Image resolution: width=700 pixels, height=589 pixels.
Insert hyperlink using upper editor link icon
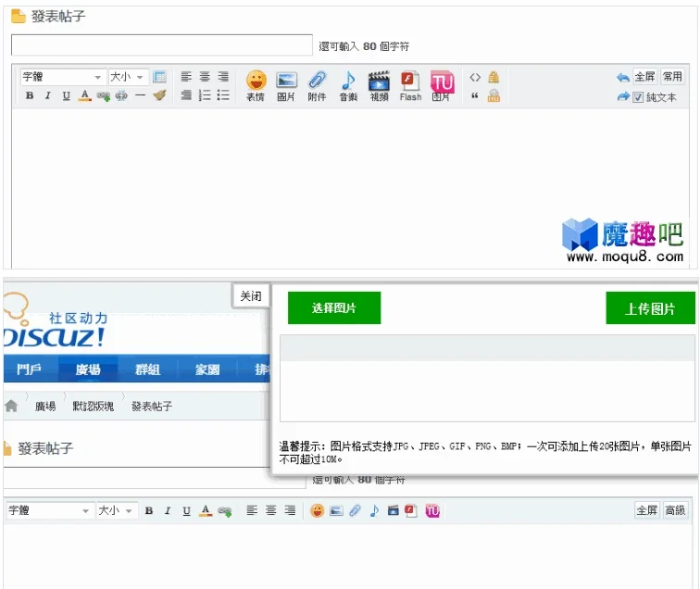(x=104, y=95)
